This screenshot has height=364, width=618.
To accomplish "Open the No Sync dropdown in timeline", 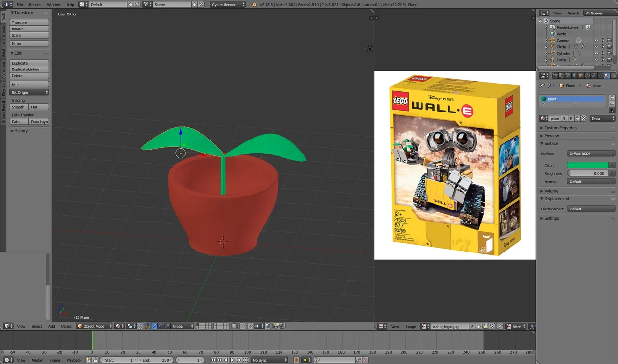I will (x=270, y=360).
